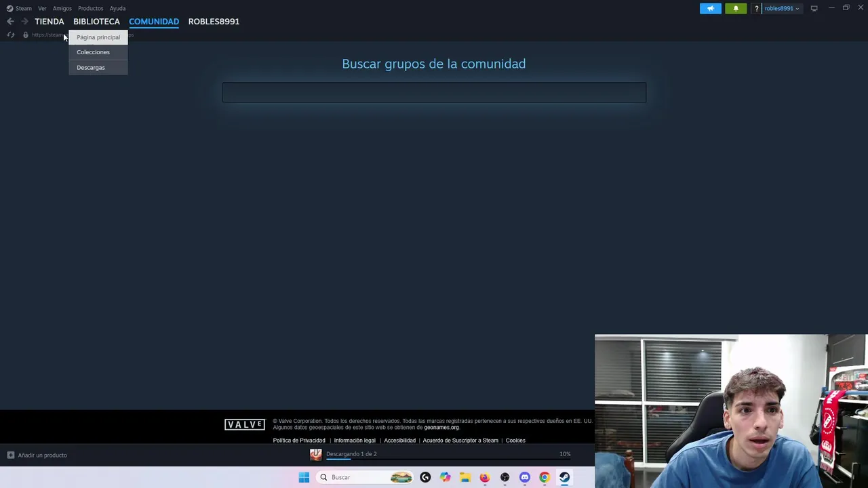Select Descargas in Biblioteca submenu
This screenshot has width=868, height=488.
(98, 68)
